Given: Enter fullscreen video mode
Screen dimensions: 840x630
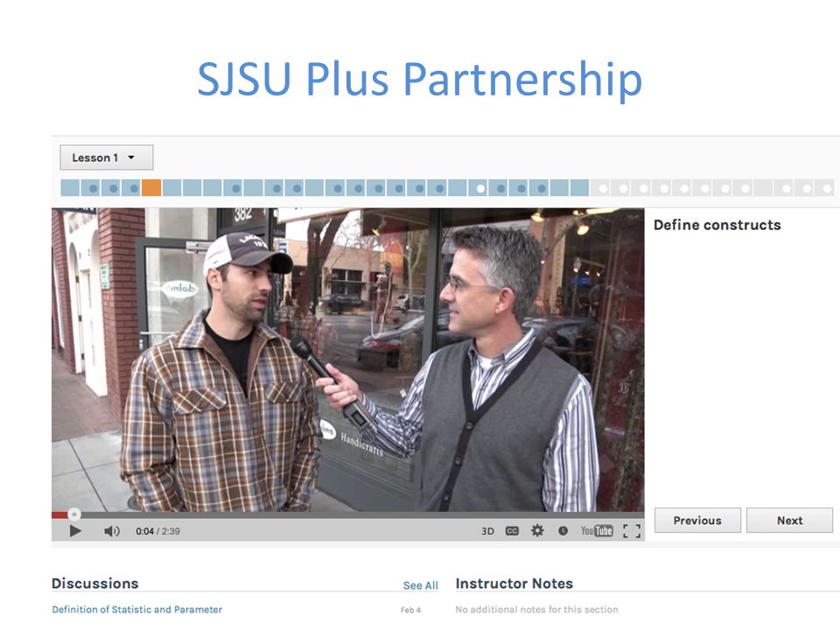Looking at the screenshot, I should point(632,531).
